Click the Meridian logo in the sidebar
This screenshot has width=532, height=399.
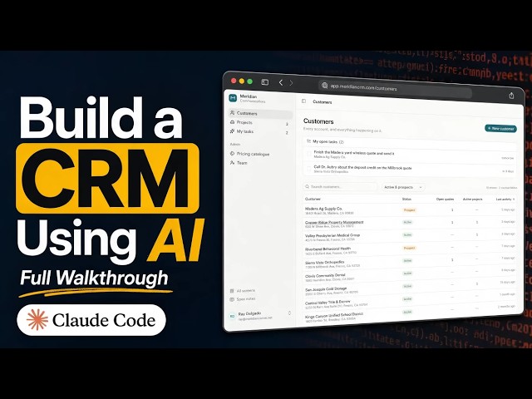[233, 98]
